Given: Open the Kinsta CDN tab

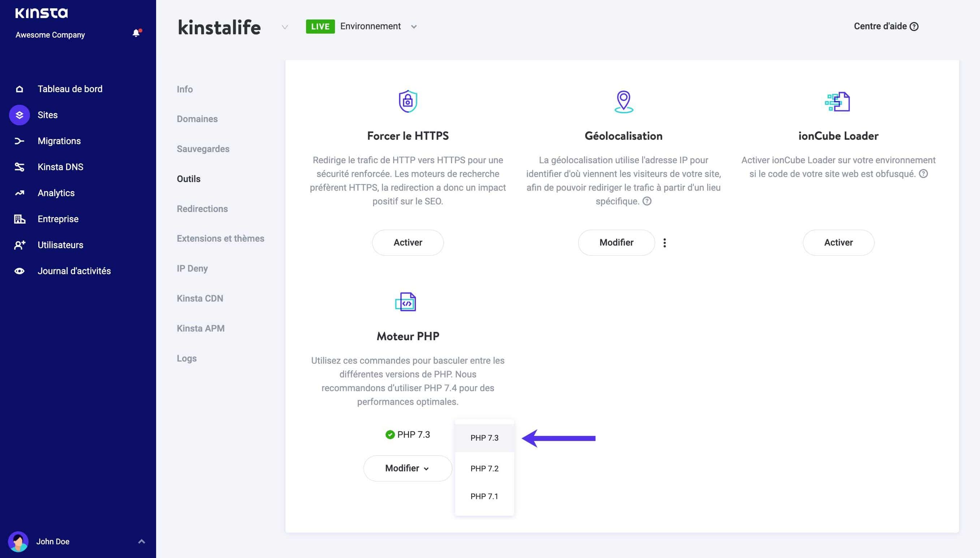Looking at the screenshot, I should point(200,299).
